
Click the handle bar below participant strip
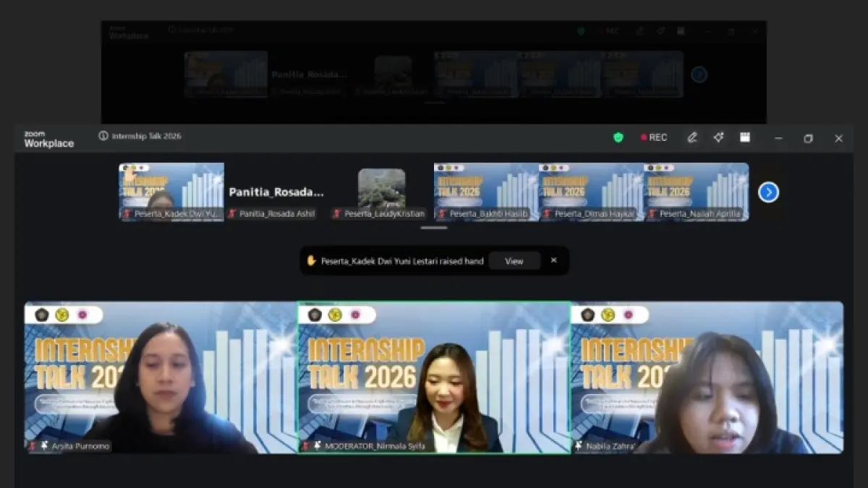434,228
